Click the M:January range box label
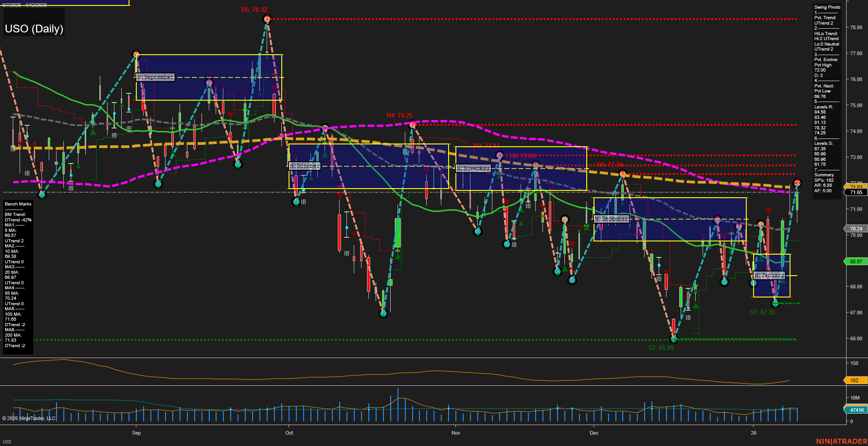The image size is (868, 446). [x=770, y=275]
